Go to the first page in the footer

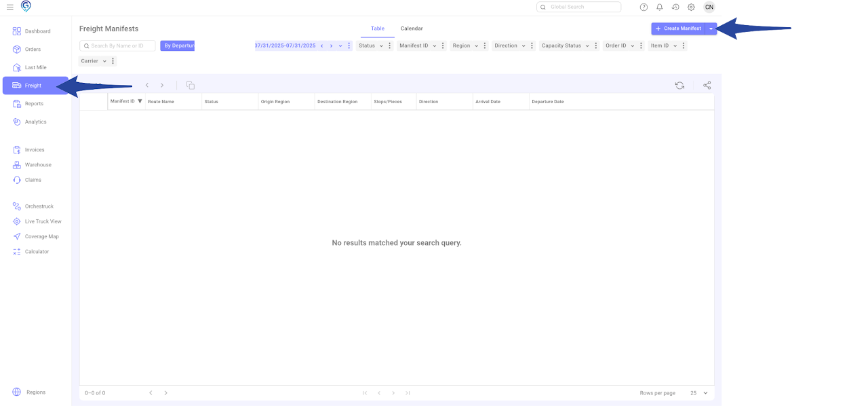click(365, 393)
